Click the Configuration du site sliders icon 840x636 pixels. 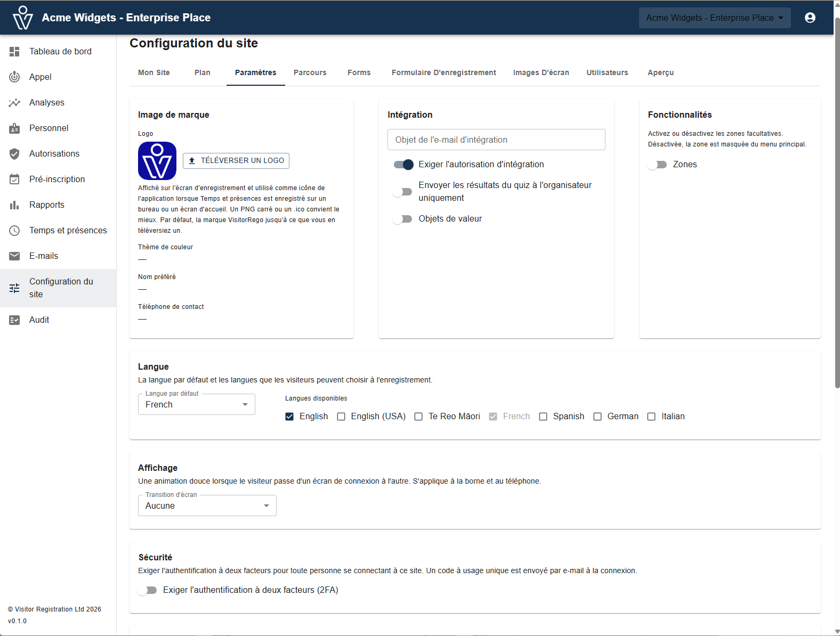click(x=14, y=288)
